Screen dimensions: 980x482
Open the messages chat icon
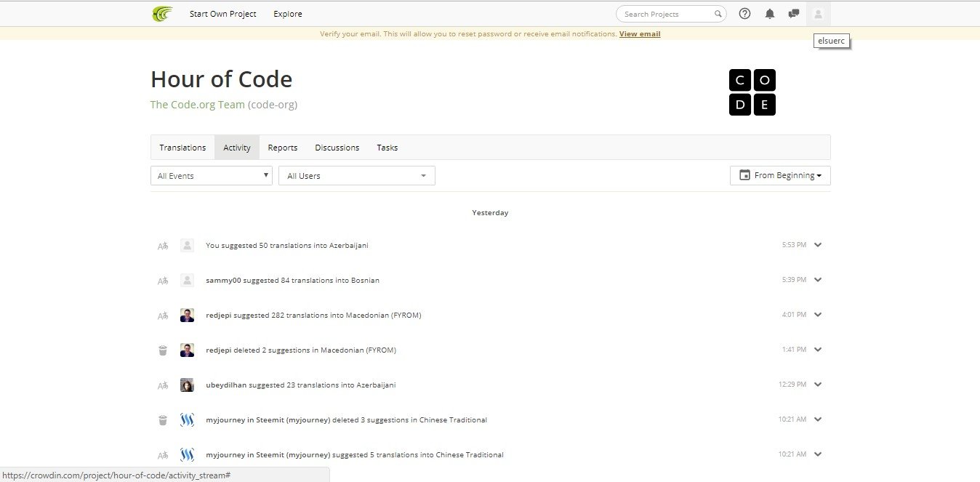[x=794, y=14]
